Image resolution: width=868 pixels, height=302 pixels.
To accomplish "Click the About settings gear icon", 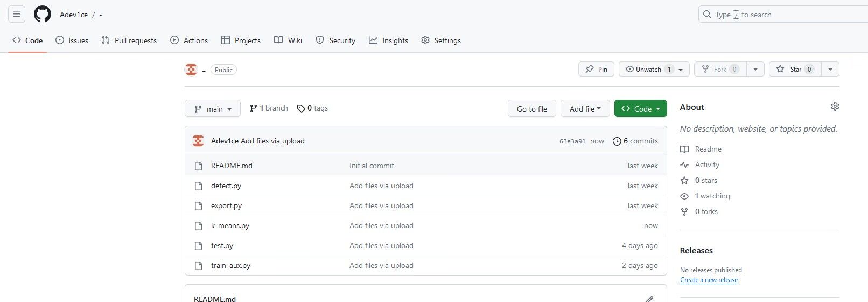I will [835, 106].
